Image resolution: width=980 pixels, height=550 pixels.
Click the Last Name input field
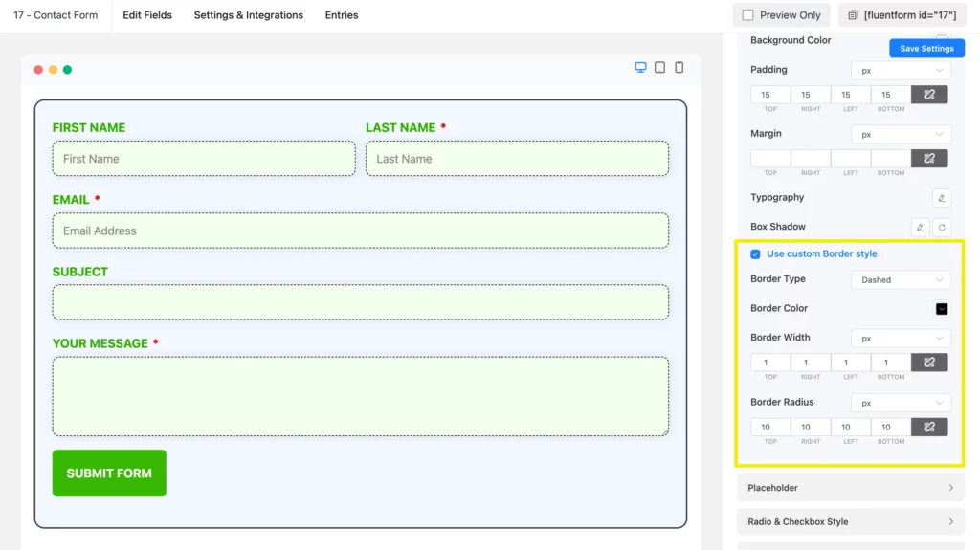click(517, 159)
